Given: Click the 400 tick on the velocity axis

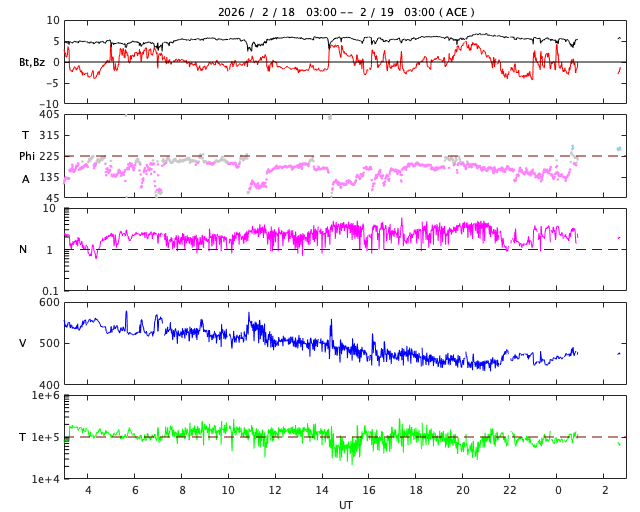Looking at the screenshot, I should [49, 385].
